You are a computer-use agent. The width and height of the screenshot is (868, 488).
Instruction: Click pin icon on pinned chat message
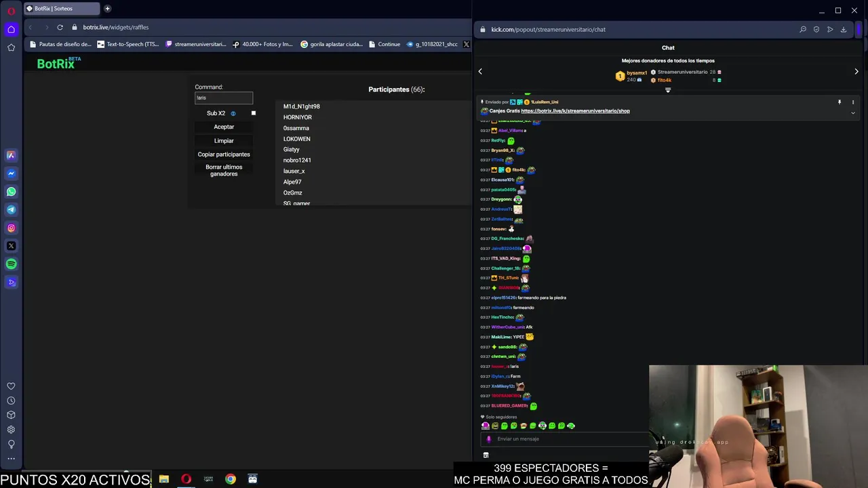click(840, 102)
